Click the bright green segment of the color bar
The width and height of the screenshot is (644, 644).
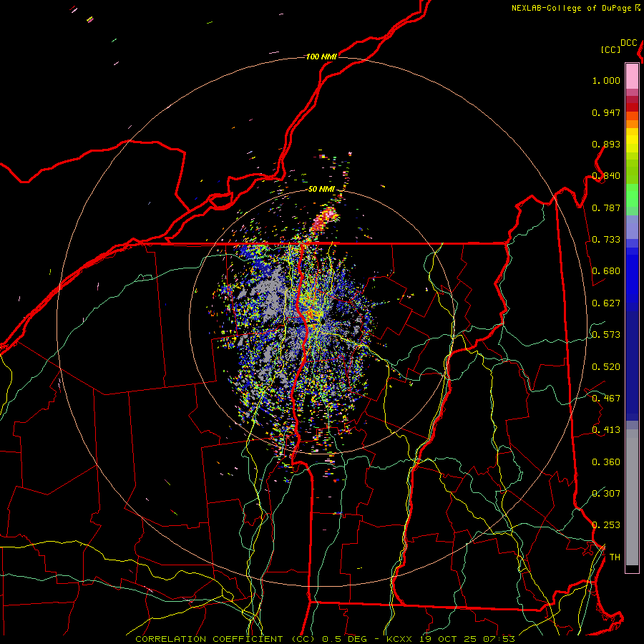click(x=632, y=195)
